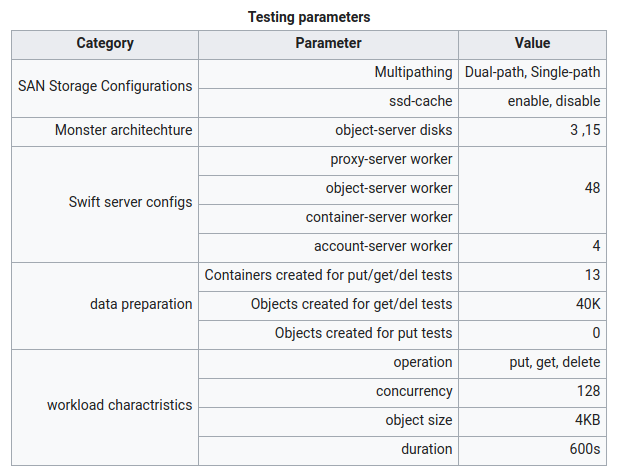Select the workload charactristics category cell

120,405
